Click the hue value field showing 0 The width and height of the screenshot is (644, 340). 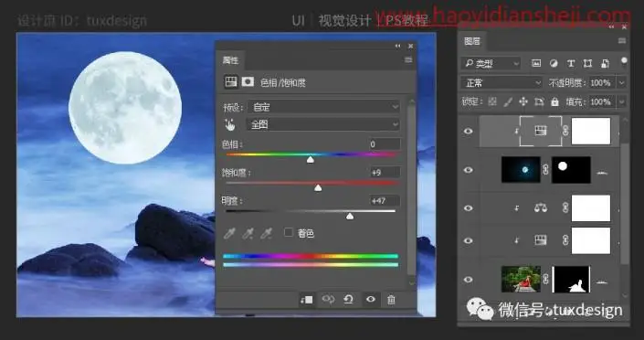(384, 144)
